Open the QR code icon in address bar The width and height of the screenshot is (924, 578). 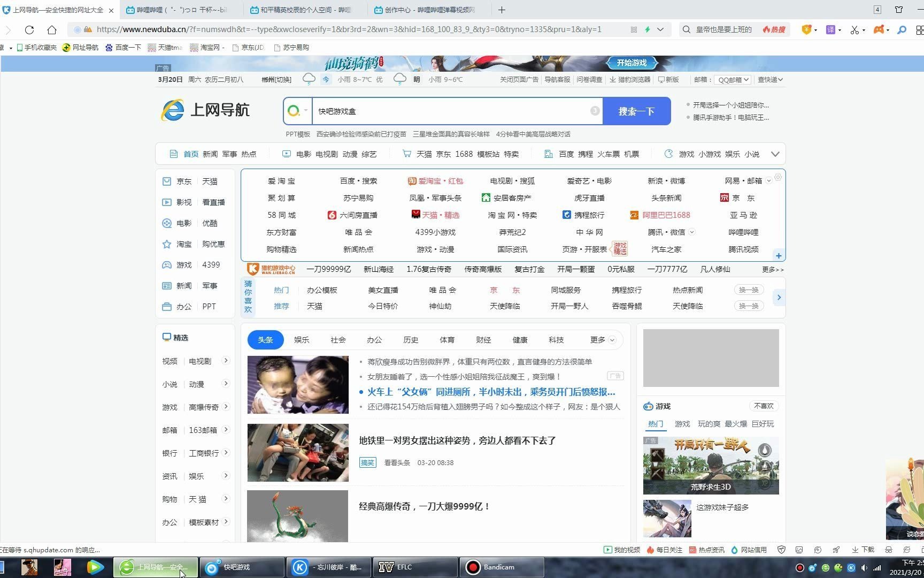(x=634, y=30)
